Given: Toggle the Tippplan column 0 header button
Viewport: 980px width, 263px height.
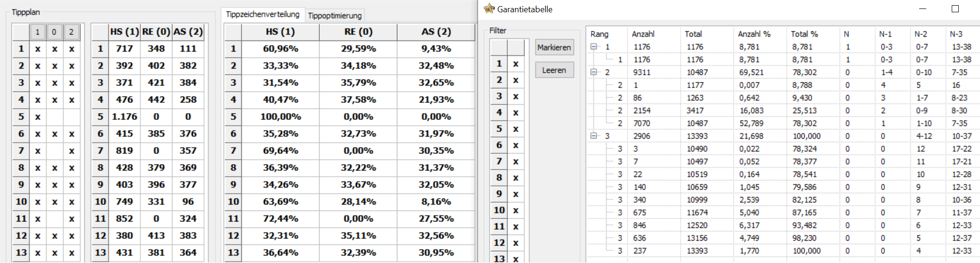Looking at the screenshot, I should [54, 32].
